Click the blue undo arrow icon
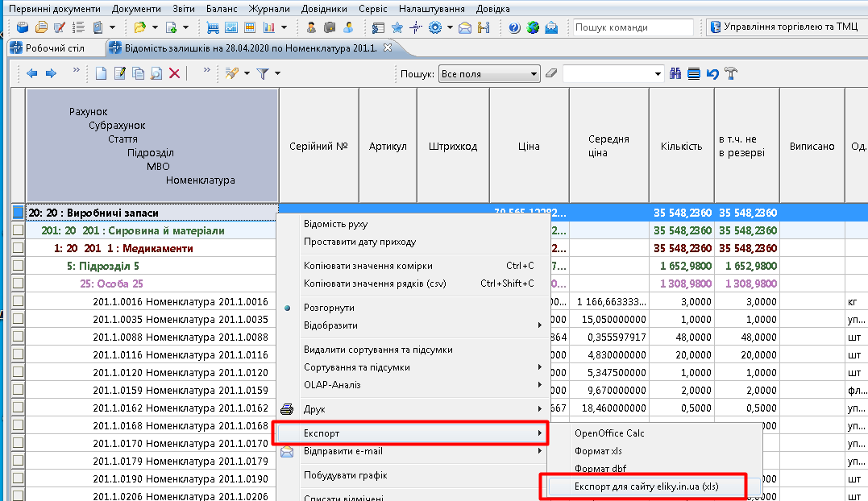This screenshot has width=868, height=501. [712, 73]
